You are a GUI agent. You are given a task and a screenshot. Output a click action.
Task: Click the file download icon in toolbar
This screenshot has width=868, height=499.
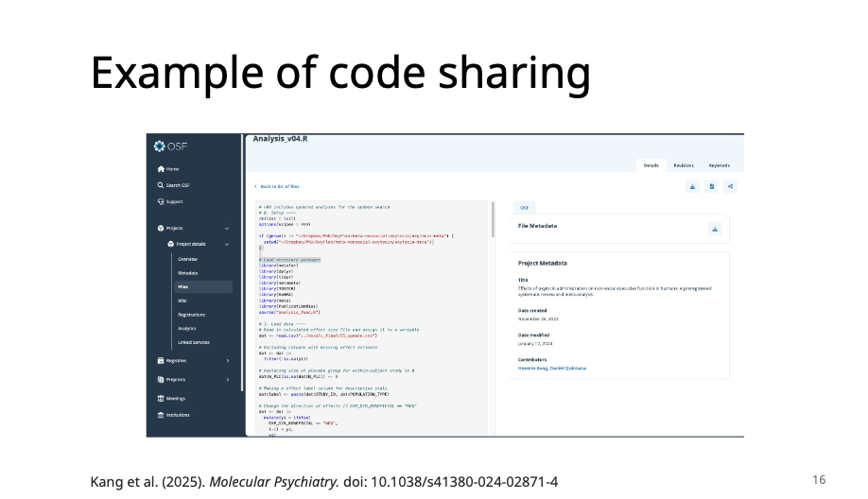(692, 186)
